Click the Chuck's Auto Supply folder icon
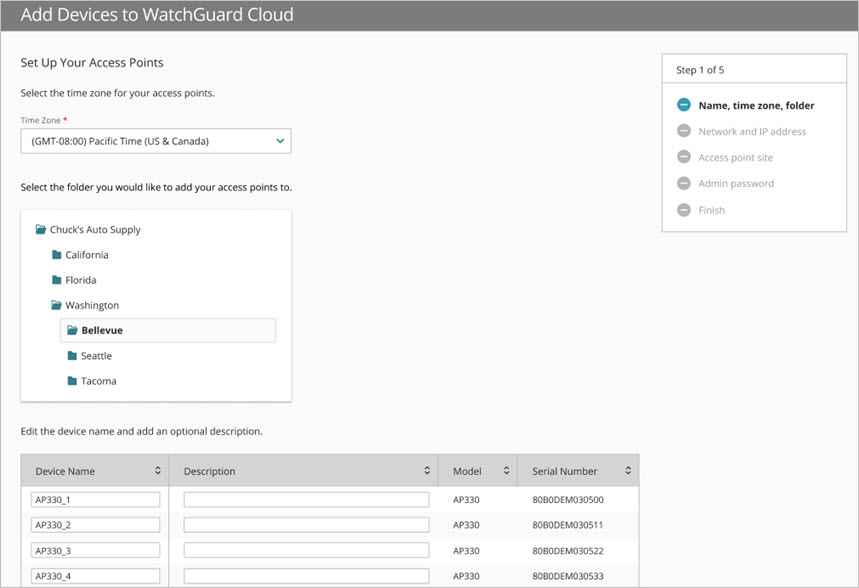Image resolution: width=859 pixels, height=588 pixels. coord(40,229)
